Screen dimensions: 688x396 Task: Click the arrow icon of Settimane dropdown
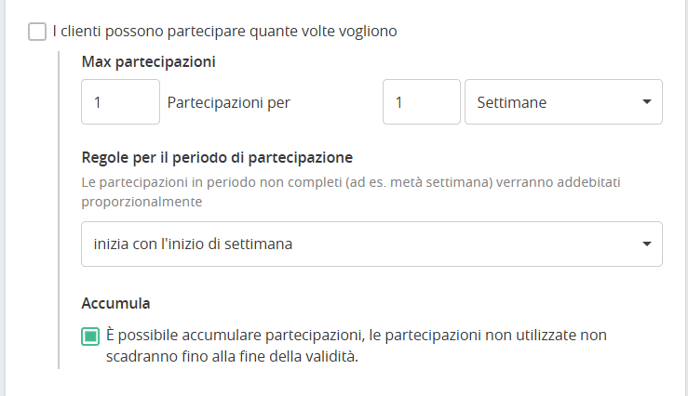[646, 102]
